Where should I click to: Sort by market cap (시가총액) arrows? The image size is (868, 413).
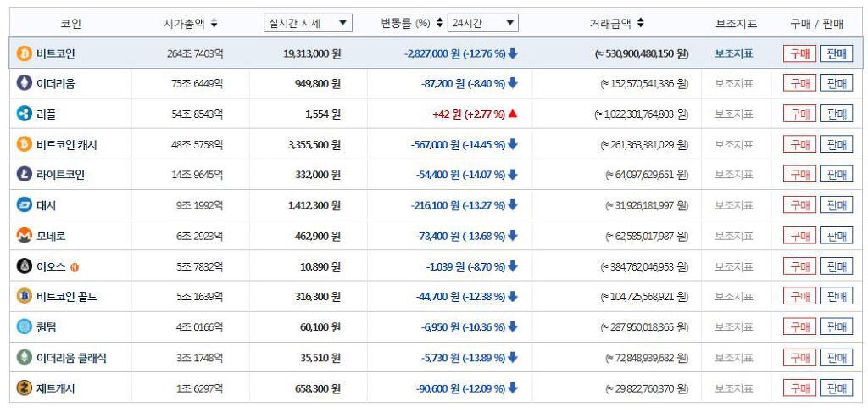pyautogui.click(x=214, y=23)
